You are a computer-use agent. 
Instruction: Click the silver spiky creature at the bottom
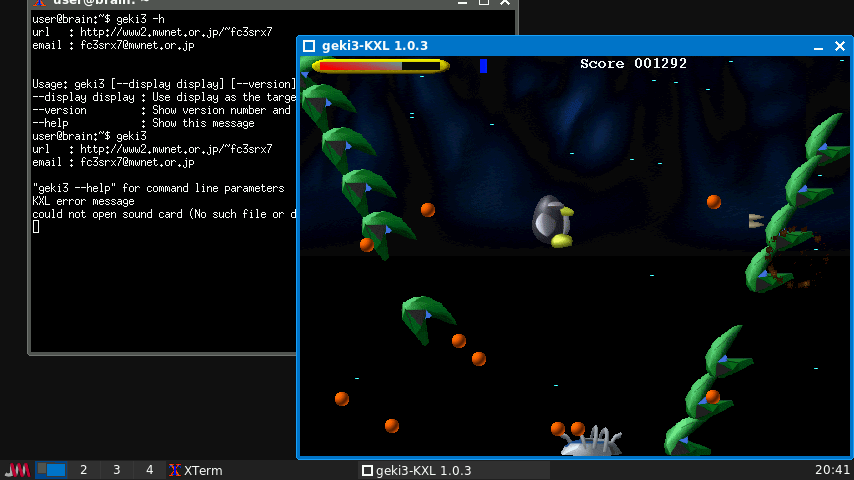coord(592,443)
